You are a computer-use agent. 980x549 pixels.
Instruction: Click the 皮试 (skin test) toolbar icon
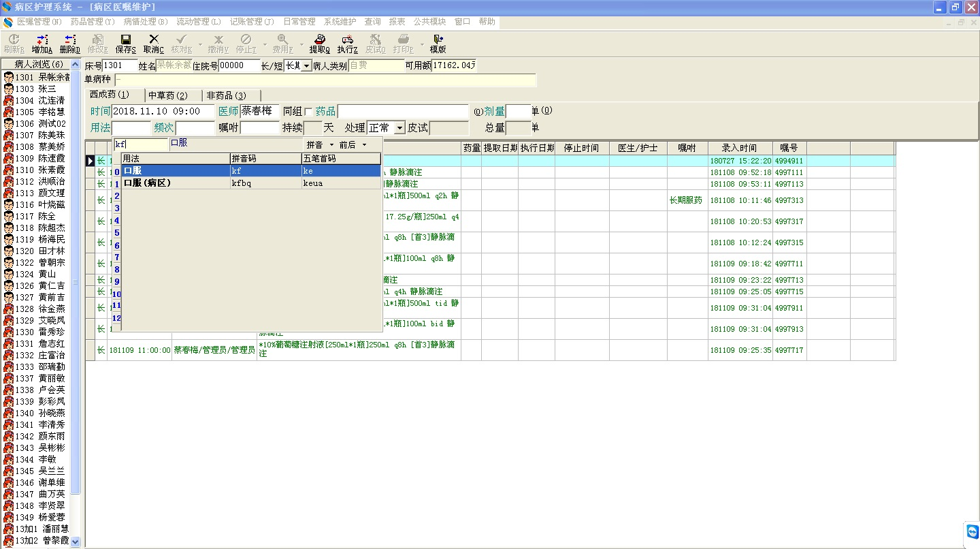[375, 44]
